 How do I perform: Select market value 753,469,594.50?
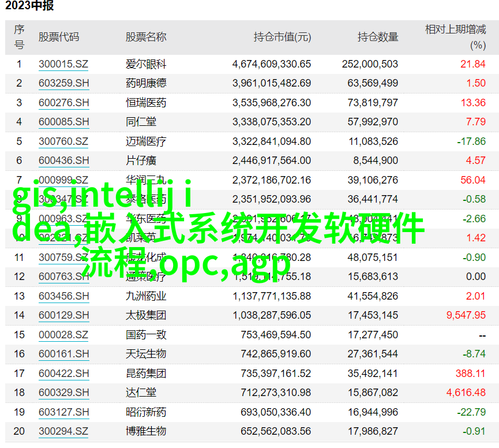pos(276,335)
